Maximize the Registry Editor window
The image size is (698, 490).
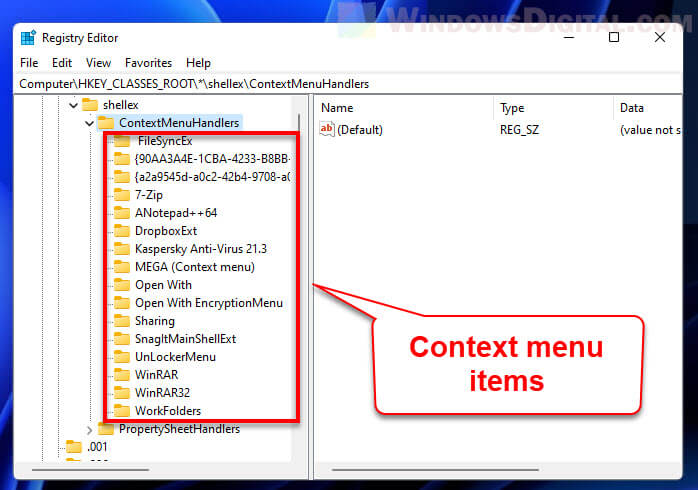click(x=614, y=37)
